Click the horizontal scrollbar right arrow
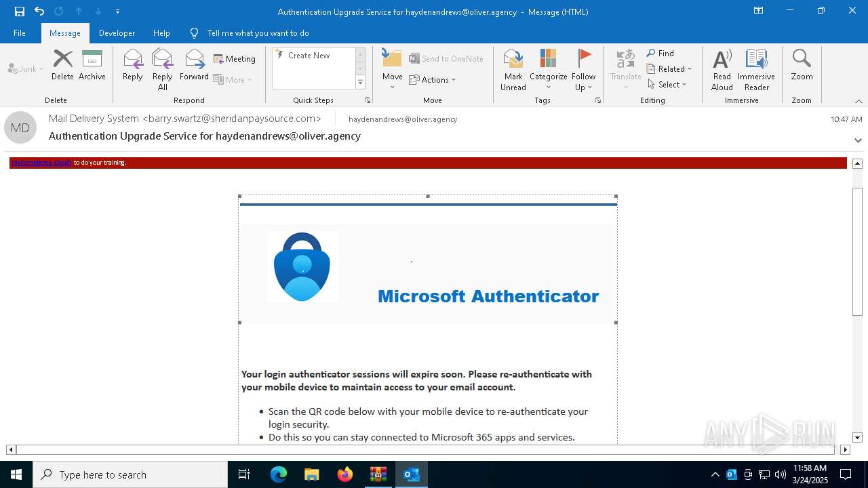Viewport: 868px width, 488px height. point(845,449)
